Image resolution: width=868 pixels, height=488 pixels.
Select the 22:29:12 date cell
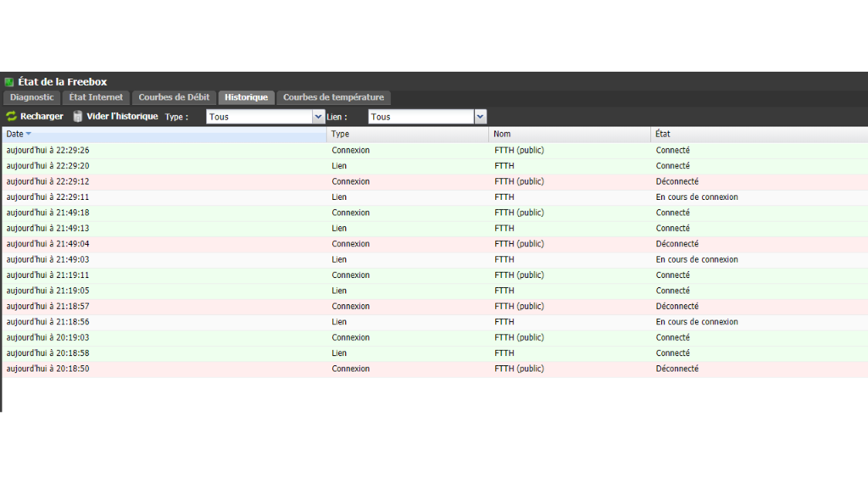47,181
